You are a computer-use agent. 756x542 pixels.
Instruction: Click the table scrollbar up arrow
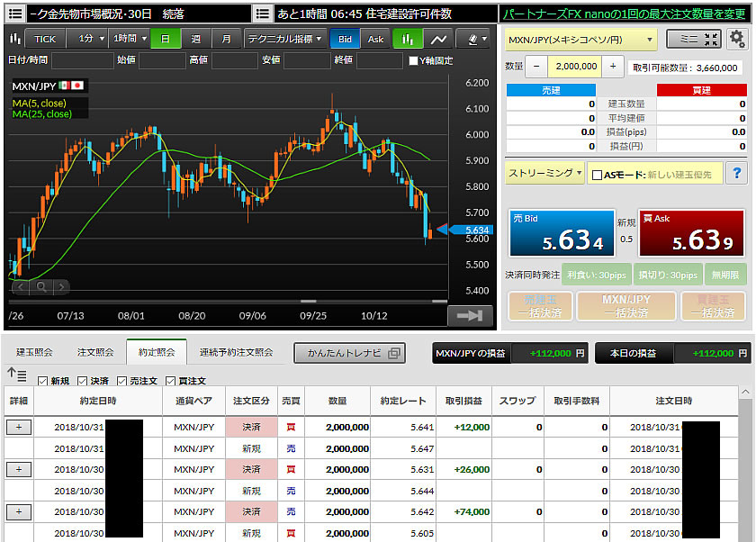pos(745,393)
